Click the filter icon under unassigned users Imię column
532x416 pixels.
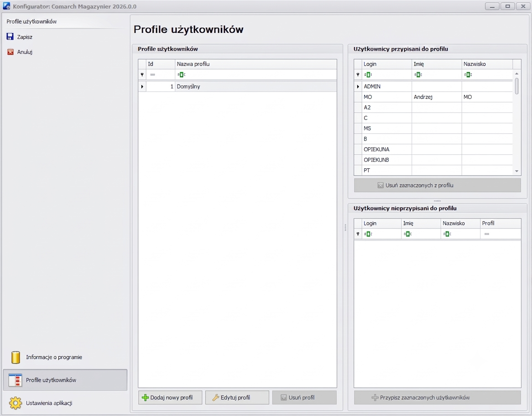click(x=408, y=234)
